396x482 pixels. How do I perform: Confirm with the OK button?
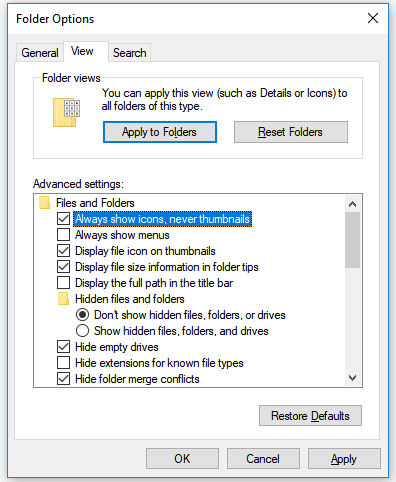pos(182,459)
